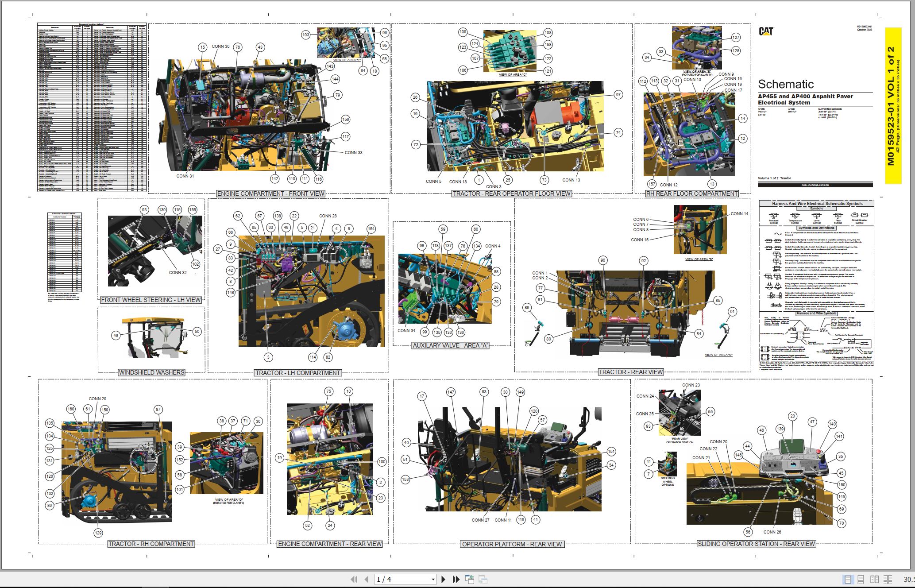Click the CONN 27 label in operator platform view
The width and height of the screenshot is (915, 588).
[x=481, y=520]
